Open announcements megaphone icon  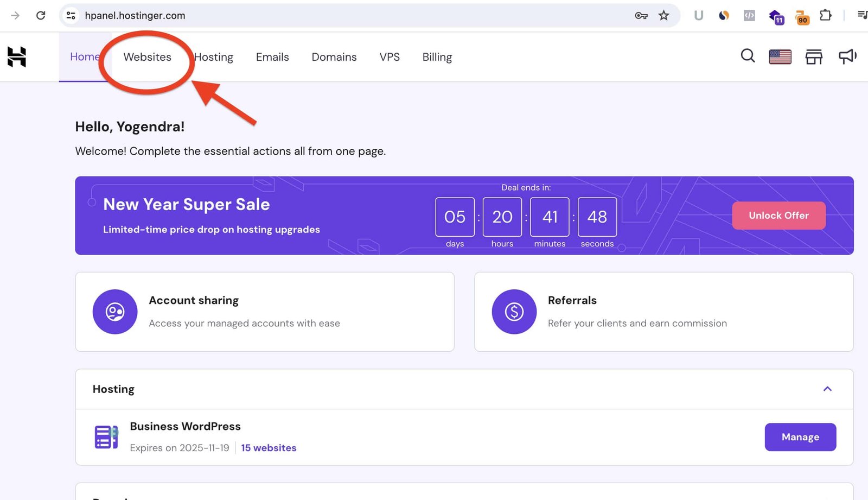[847, 56]
